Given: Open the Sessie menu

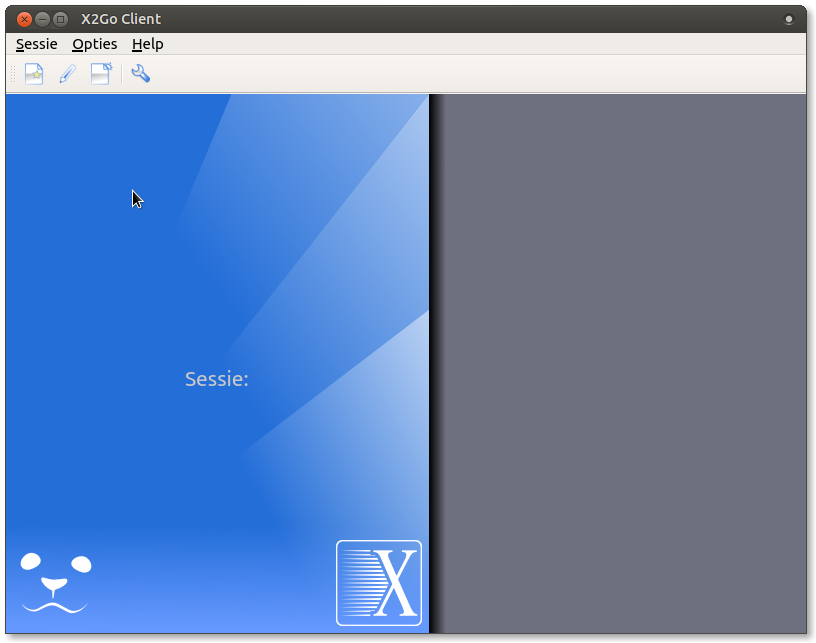Looking at the screenshot, I should [37, 44].
